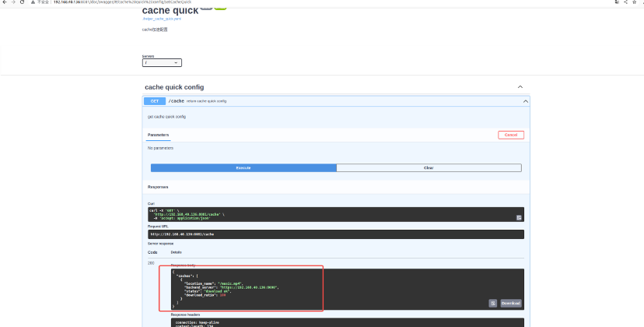Click the Cancel button
This screenshot has height=327, width=644.
click(511, 135)
